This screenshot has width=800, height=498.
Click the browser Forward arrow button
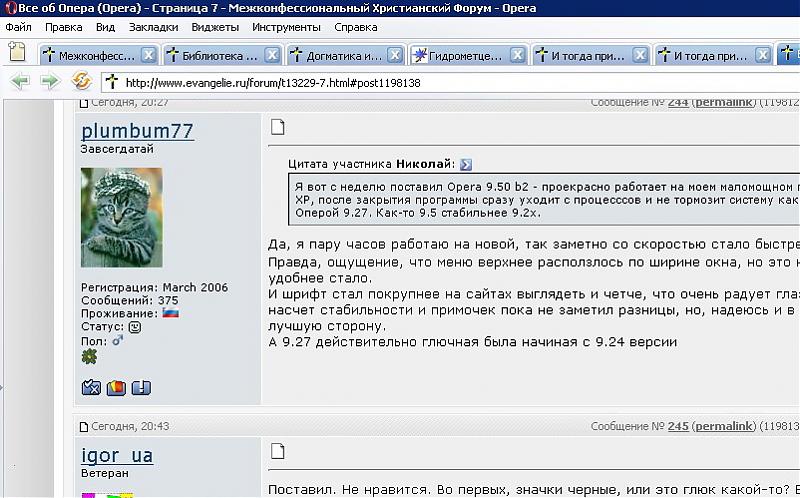coord(49,82)
